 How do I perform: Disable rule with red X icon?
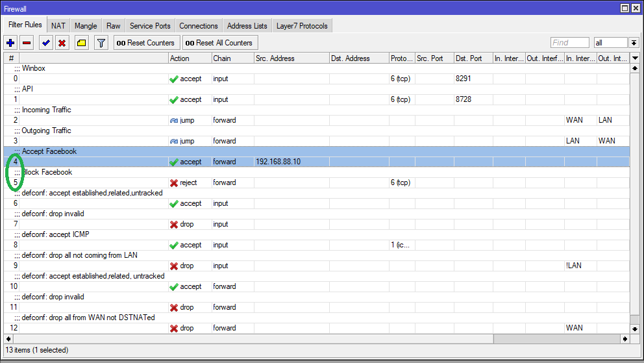click(x=62, y=43)
